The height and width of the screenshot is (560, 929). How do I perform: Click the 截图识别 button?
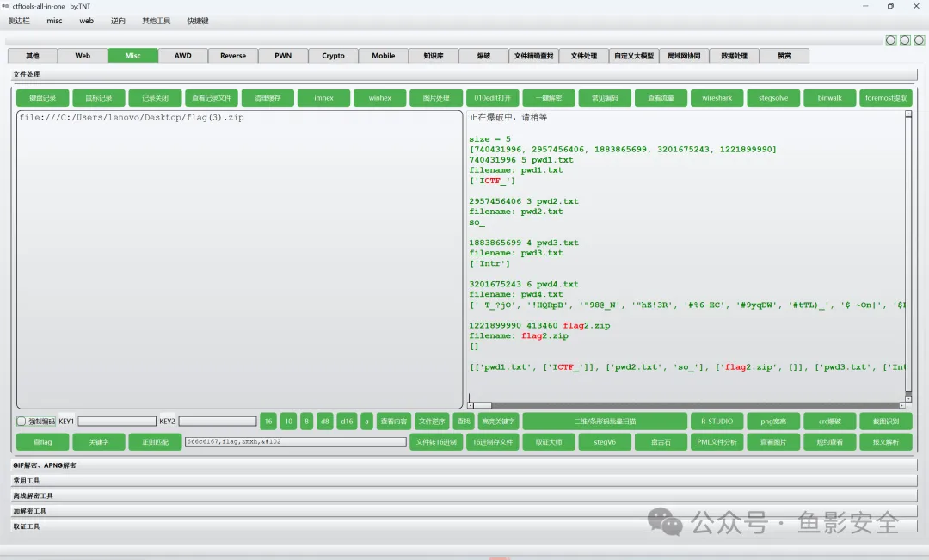coord(886,422)
